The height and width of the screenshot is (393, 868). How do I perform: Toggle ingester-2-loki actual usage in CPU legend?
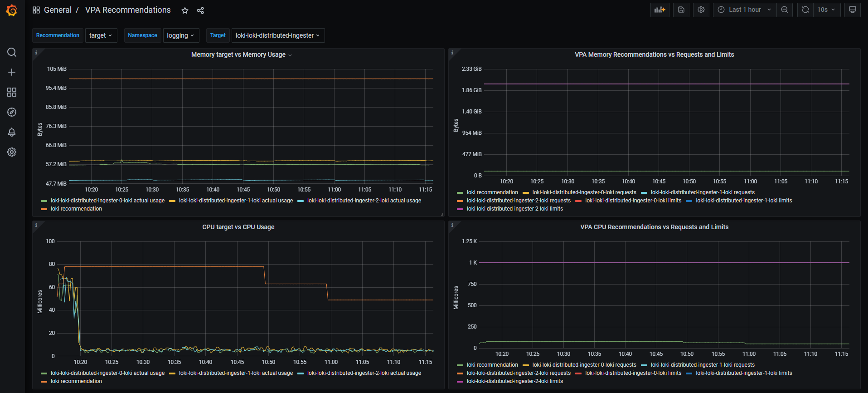click(x=364, y=373)
